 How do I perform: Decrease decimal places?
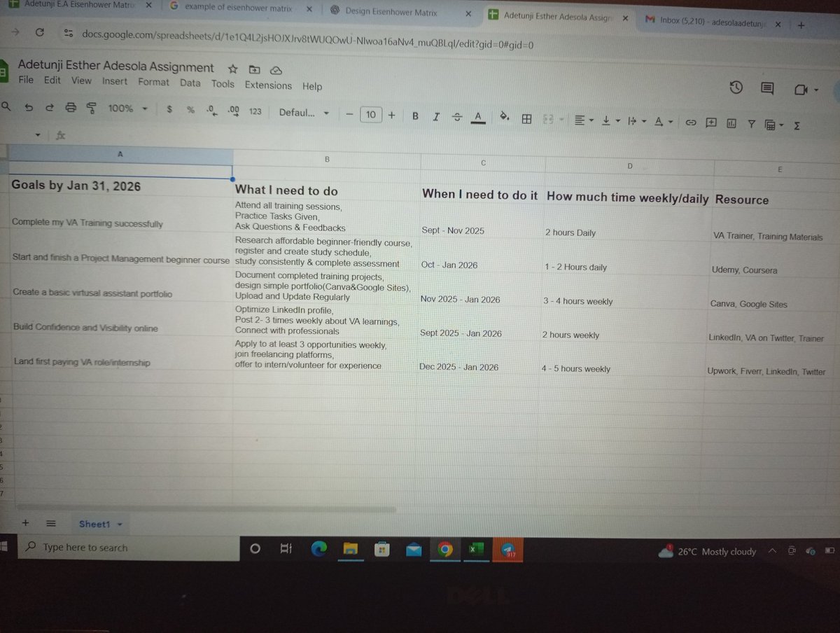[211, 110]
